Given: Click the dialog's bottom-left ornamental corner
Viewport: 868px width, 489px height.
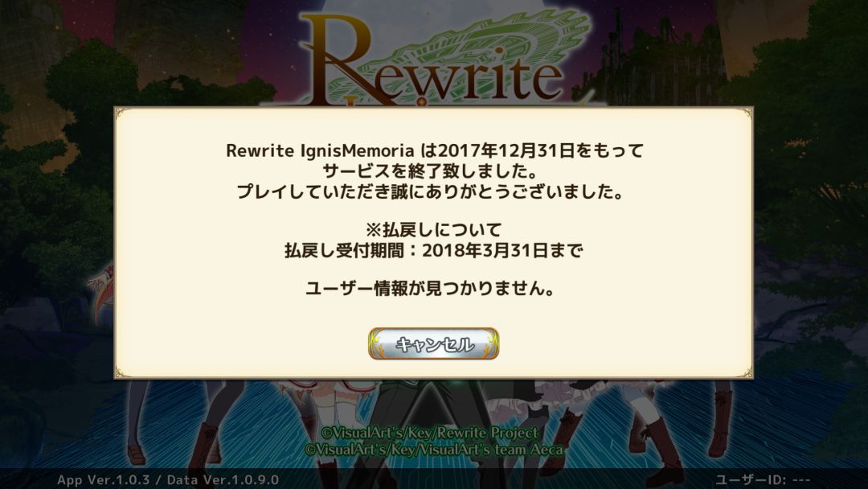Looking at the screenshot, I should pyautogui.click(x=121, y=372).
